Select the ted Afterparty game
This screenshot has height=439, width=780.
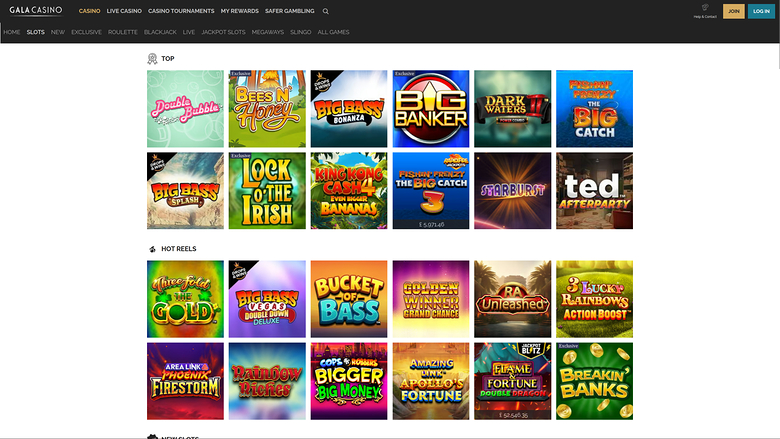(x=594, y=190)
